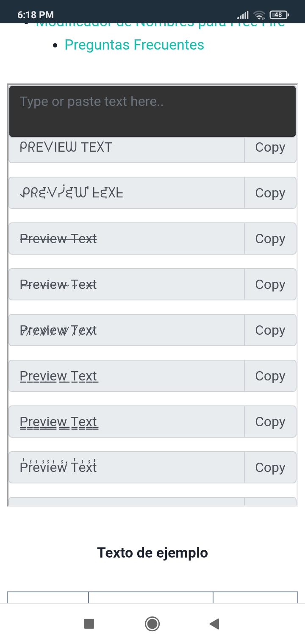The width and height of the screenshot is (305, 644).
Task: Select the small-caps PREVIEW TEXT field
Action: click(126, 148)
